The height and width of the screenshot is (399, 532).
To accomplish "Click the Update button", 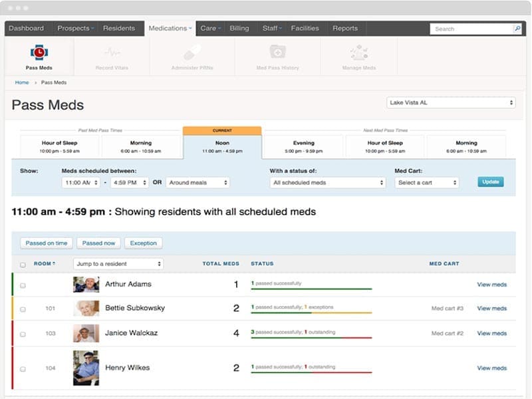I will 490,181.
